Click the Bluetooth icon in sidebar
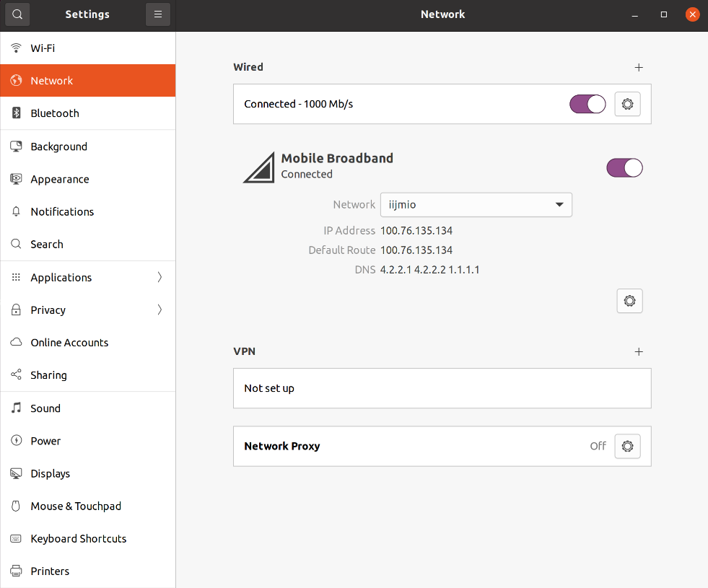 click(17, 113)
